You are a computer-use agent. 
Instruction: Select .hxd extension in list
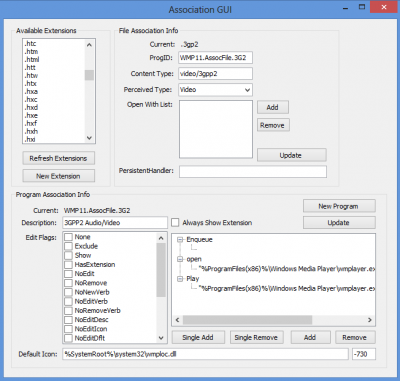point(31,108)
